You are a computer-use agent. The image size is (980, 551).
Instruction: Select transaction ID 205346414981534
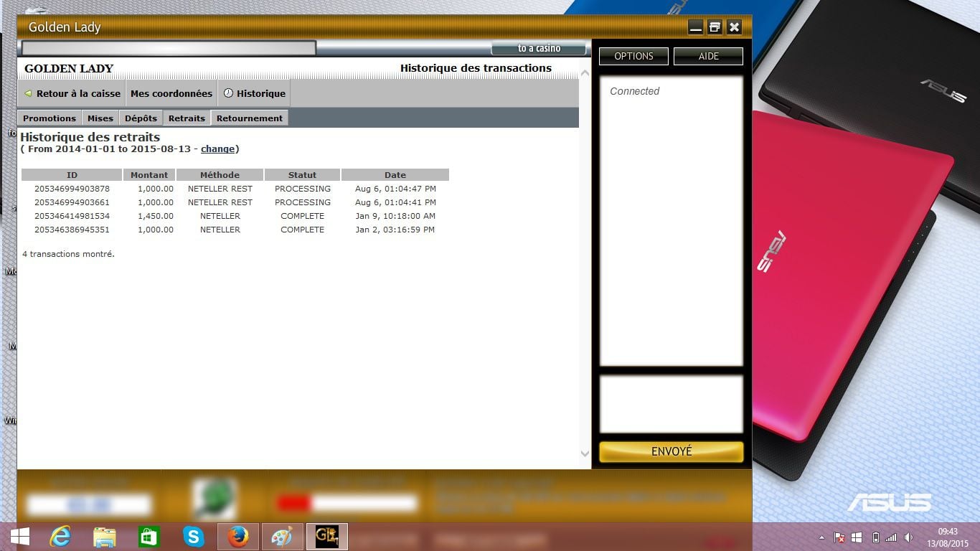click(x=72, y=216)
